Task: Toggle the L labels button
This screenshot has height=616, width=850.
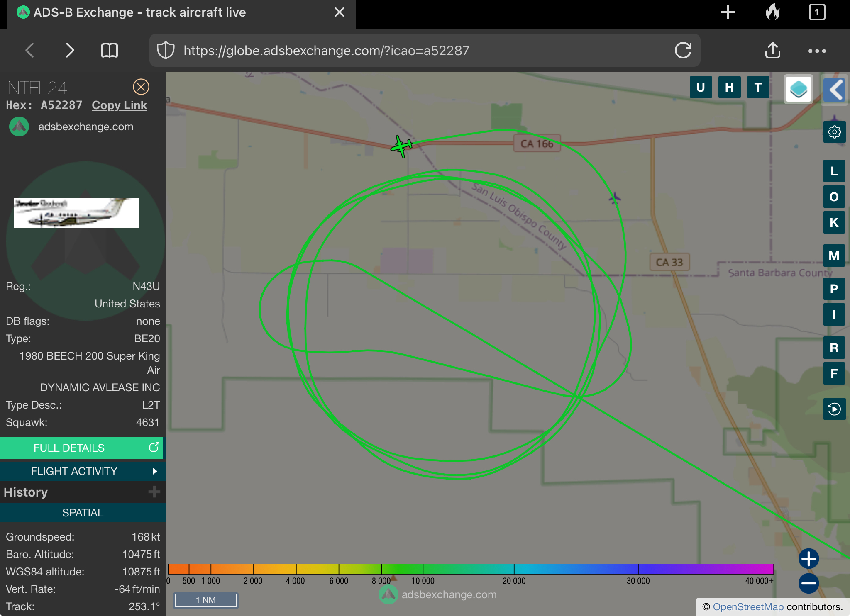Action: 834,171
